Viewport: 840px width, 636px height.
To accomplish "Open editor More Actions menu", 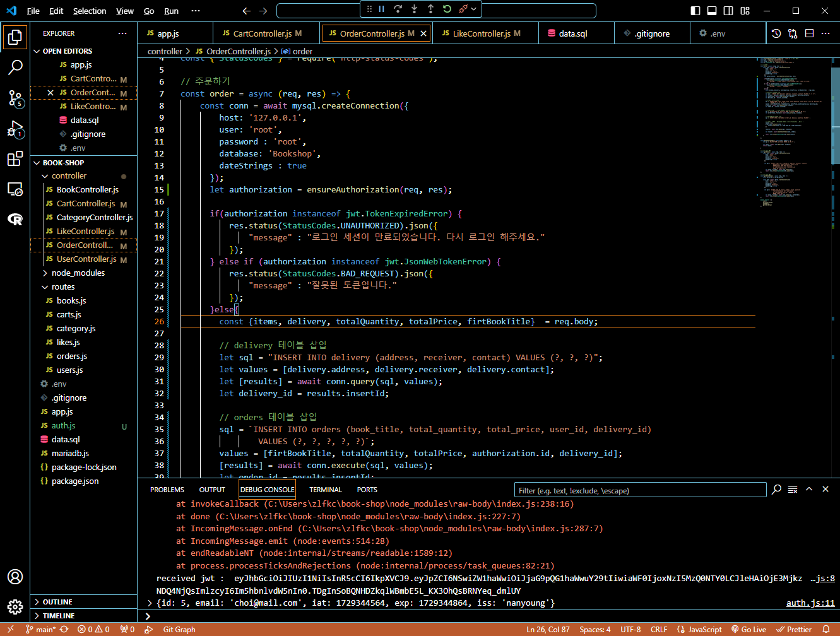I will tap(826, 33).
